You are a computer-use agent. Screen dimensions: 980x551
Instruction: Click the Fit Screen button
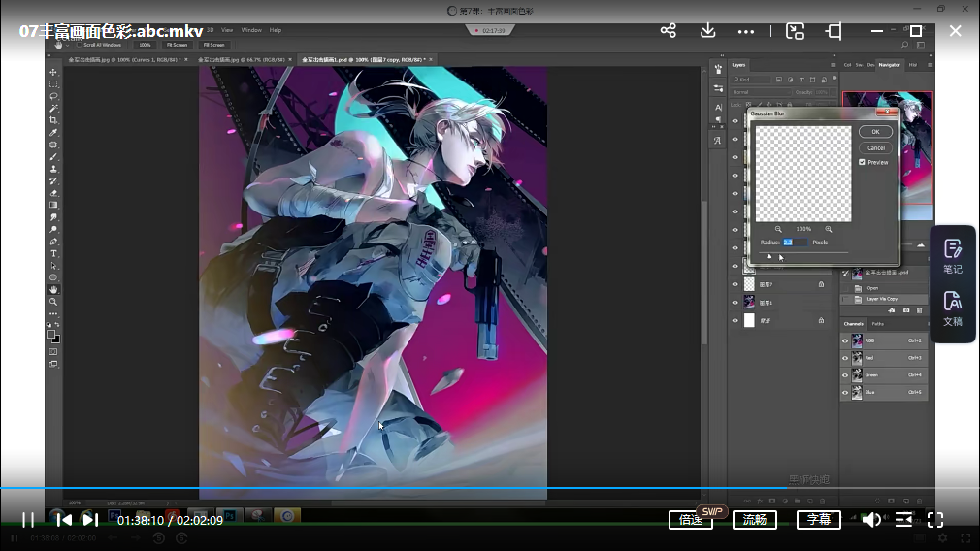(x=177, y=45)
